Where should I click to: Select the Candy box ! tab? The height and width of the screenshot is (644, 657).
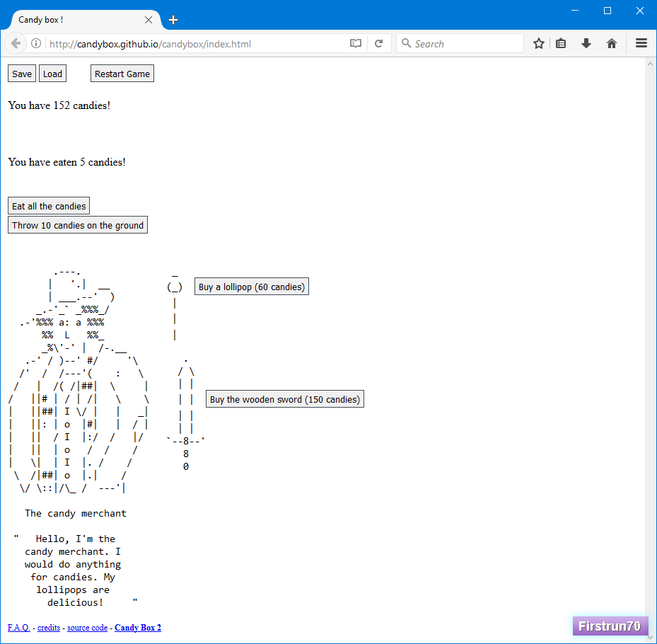[x=71, y=20]
